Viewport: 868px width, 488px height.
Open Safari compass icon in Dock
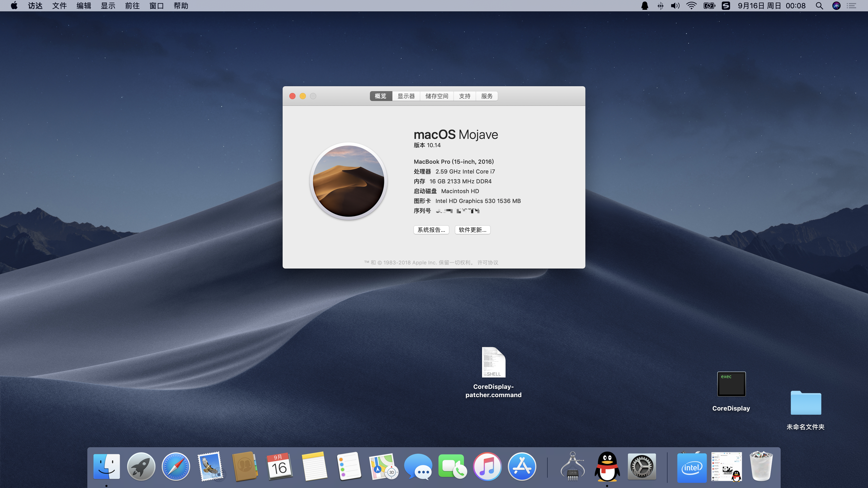[x=176, y=467]
